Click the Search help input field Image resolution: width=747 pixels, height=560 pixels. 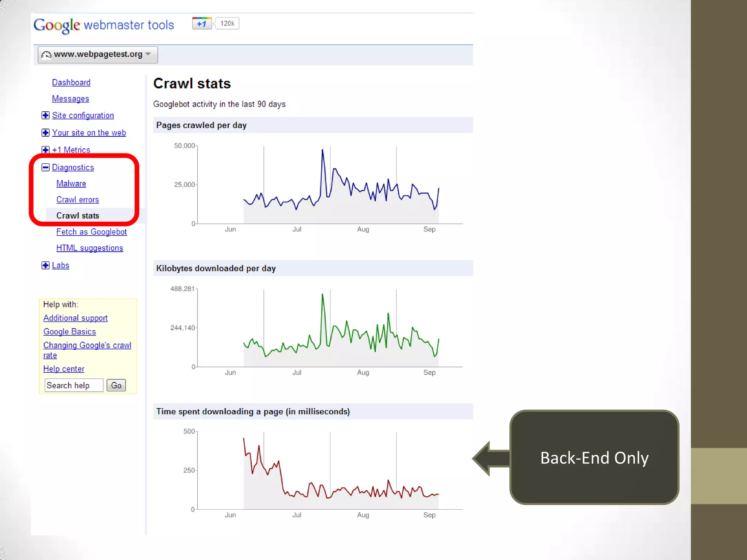click(x=74, y=385)
